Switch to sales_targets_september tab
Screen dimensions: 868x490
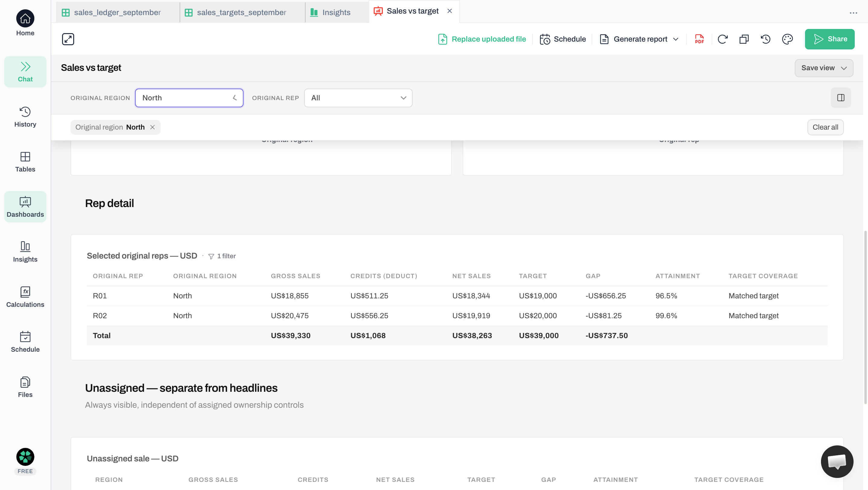(x=242, y=12)
